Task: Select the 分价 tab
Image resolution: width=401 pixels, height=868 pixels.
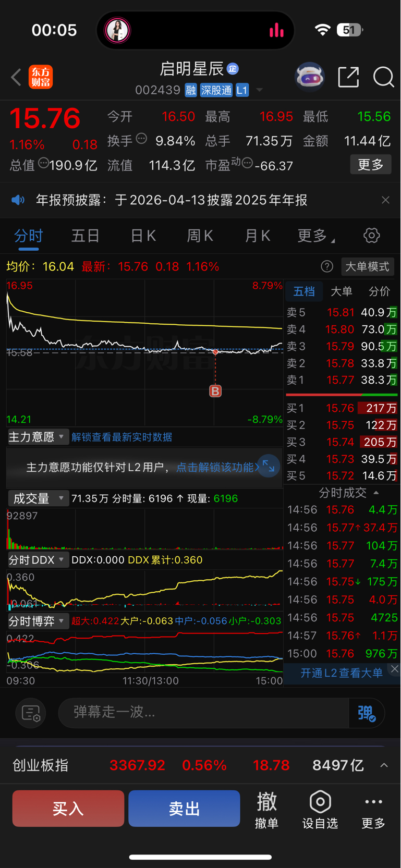Action: pos(379,291)
